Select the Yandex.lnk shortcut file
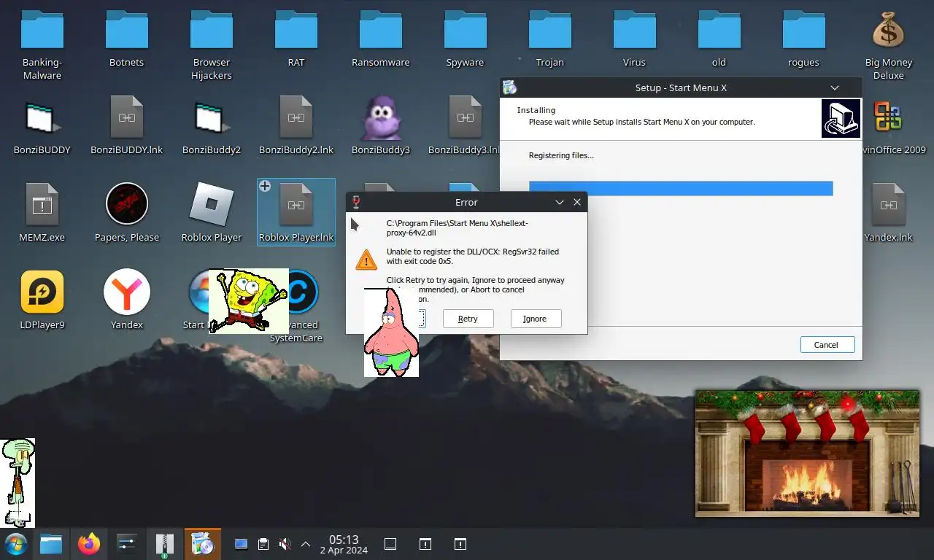Image resolution: width=934 pixels, height=560 pixels. coord(888,204)
